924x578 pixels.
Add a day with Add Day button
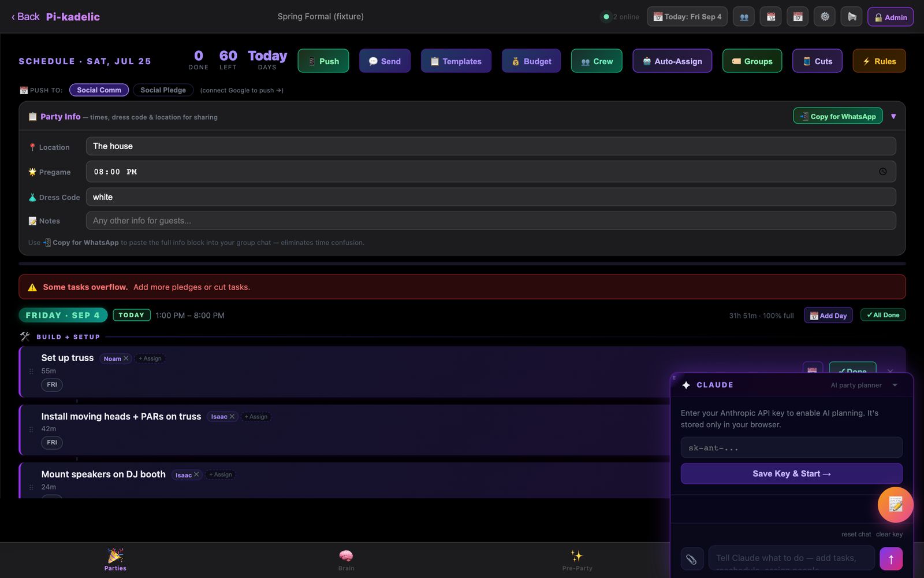click(x=828, y=315)
